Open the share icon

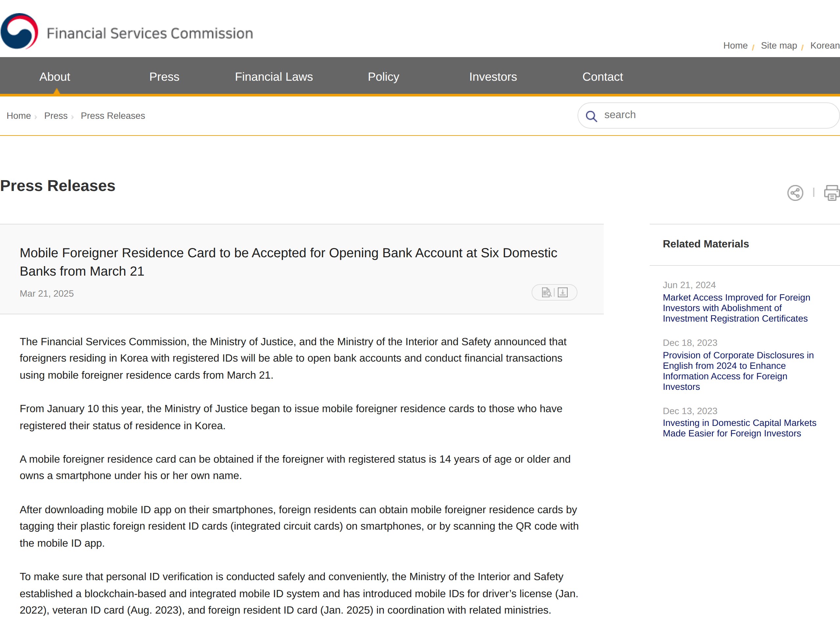tap(795, 193)
